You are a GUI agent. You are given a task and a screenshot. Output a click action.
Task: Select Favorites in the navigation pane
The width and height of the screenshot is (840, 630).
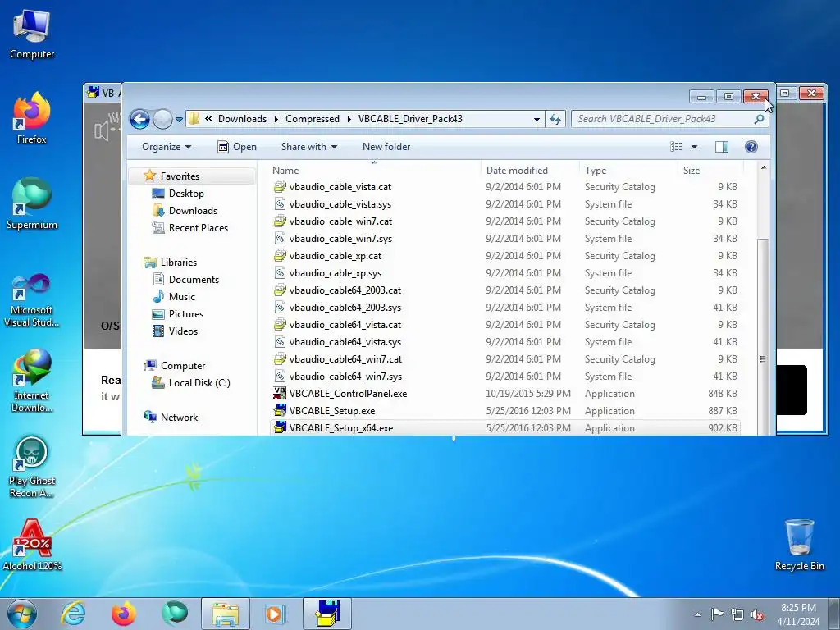tap(180, 176)
